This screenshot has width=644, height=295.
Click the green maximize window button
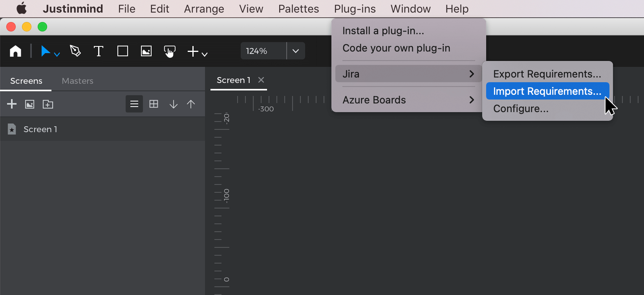coord(42,27)
